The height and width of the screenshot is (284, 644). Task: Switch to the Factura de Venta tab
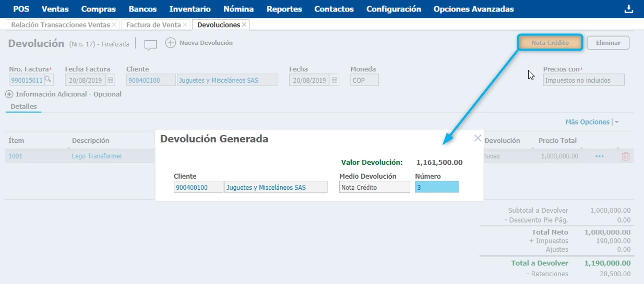[153, 25]
